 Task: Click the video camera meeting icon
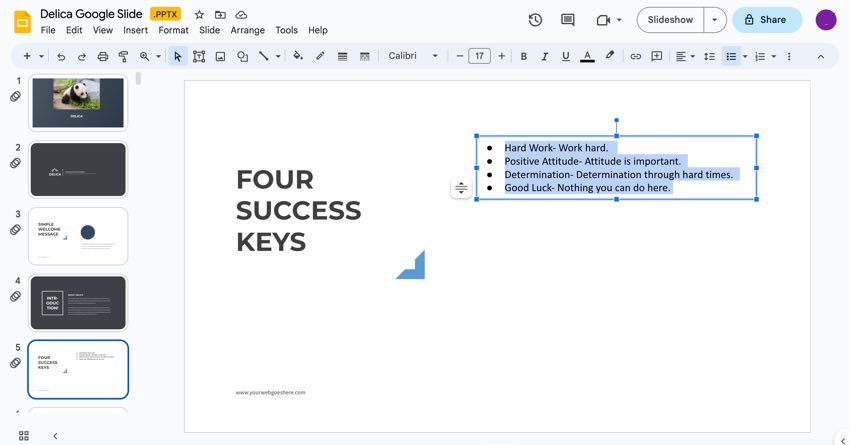click(x=603, y=20)
